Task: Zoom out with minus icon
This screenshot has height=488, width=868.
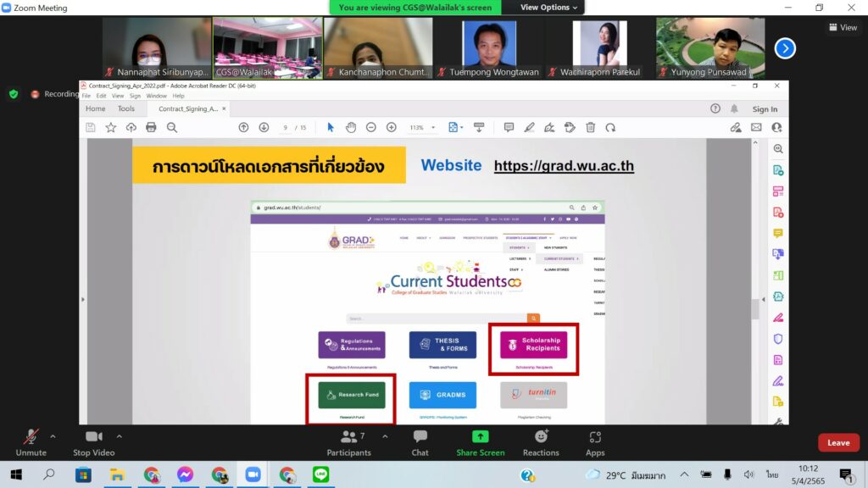Action: [371, 128]
